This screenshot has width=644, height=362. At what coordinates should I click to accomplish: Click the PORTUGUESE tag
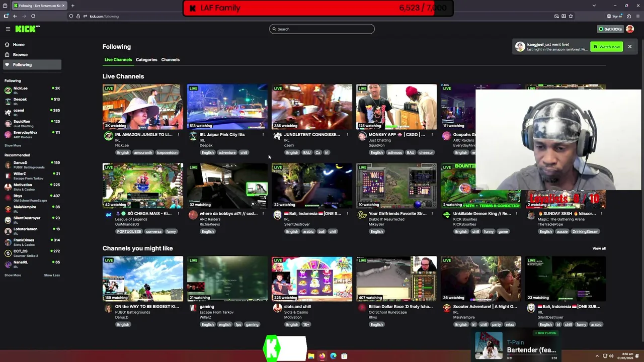click(x=129, y=232)
